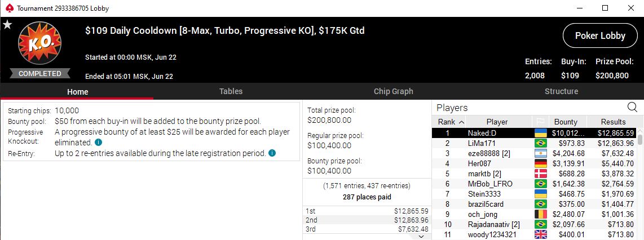The width and height of the screenshot is (644, 240).
Task: Sort by Results column header
Action: pyautogui.click(x=613, y=122)
